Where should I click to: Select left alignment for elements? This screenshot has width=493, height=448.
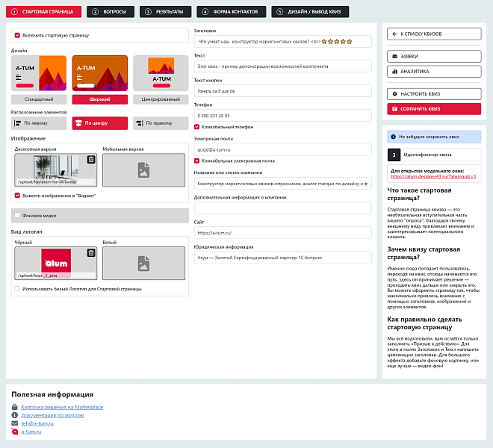click(39, 123)
